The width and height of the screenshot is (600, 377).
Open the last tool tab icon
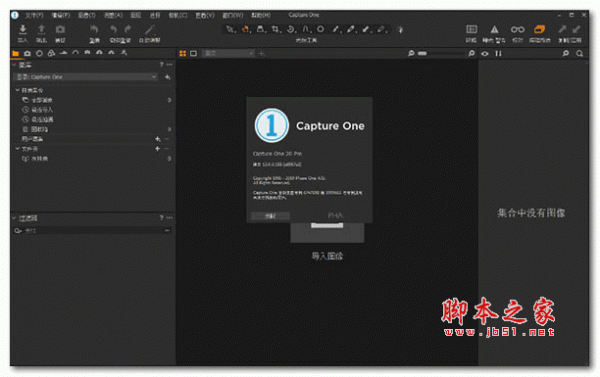[124, 53]
